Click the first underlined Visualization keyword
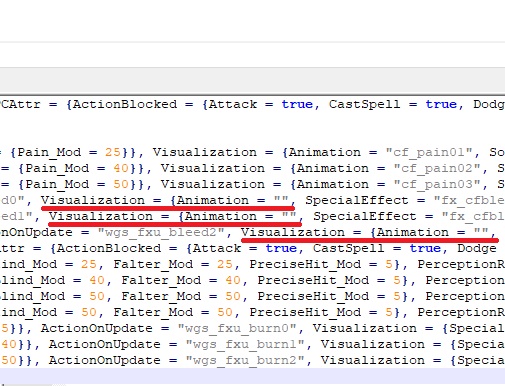Image resolution: width=505 pixels, height=386 pixels. [x=93, y=200]
